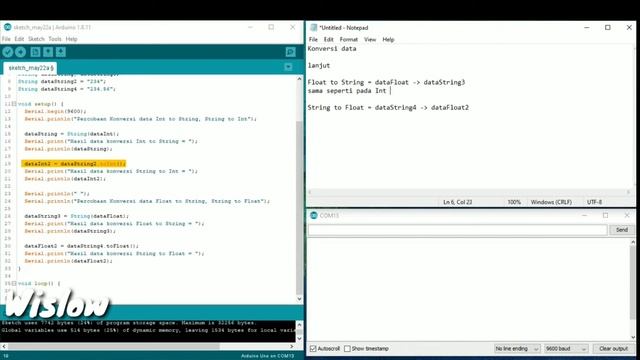Select the sketch_may22a tab
This screenshot has width=640, height=360.
click(30, 68)
